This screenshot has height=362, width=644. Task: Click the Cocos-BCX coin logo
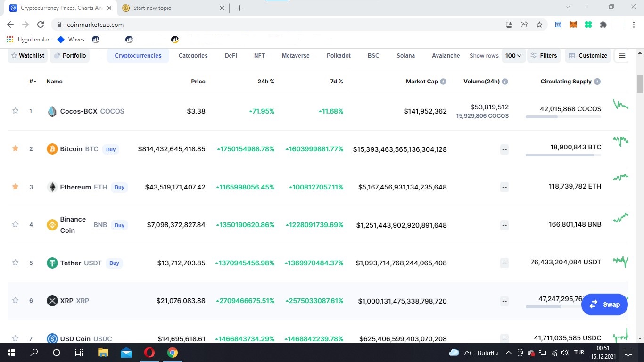click(52, 111)
